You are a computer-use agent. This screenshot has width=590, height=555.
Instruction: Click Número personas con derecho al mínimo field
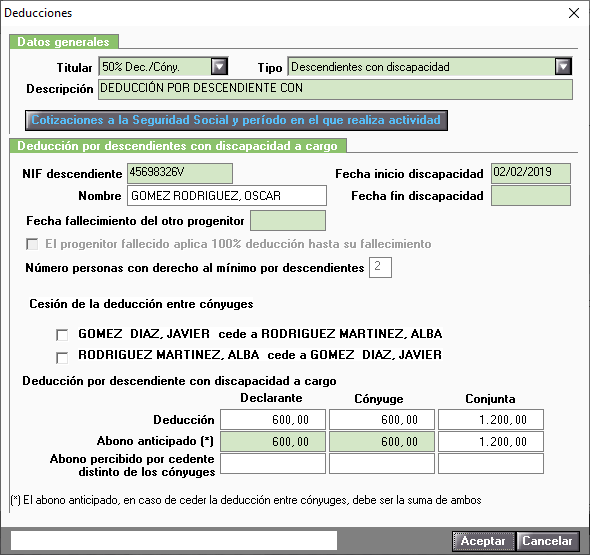click(380, 268)
